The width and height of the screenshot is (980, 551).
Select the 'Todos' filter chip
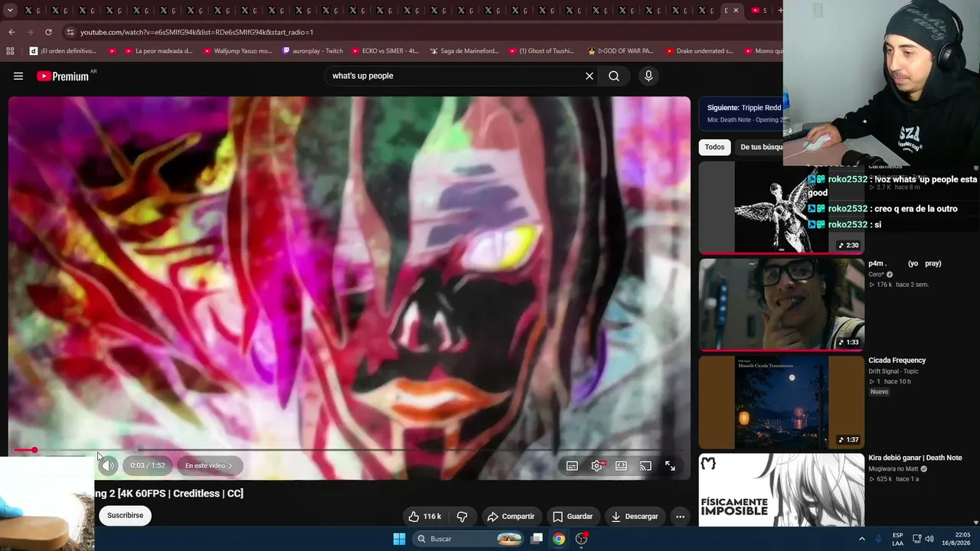714,147
